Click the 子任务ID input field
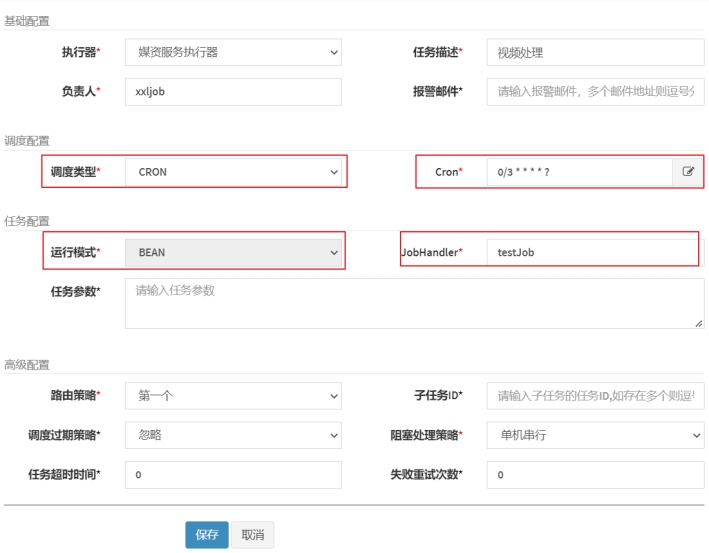Screen dimensions: 709x553 pyautogui.click(x=595, y=396)
